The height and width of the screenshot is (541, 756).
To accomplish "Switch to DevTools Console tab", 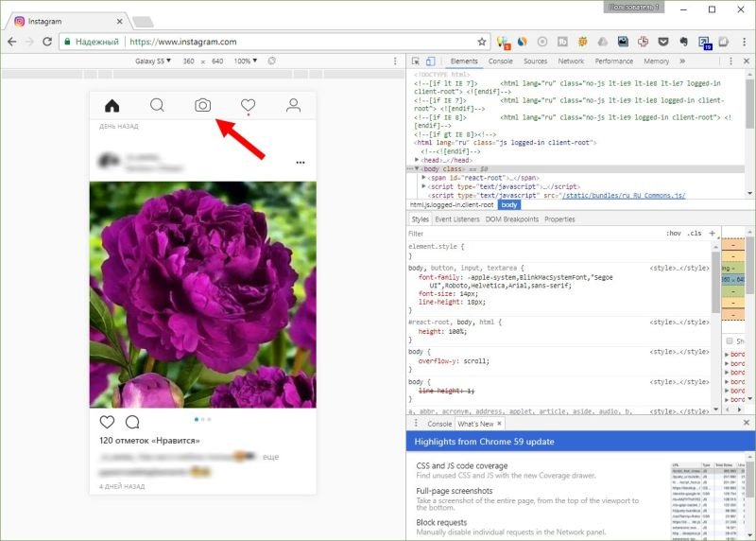I will 501,61.
